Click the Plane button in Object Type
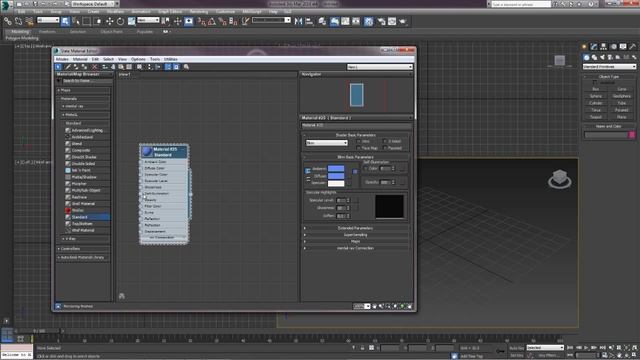640x360 pixels. click(622, 117)
